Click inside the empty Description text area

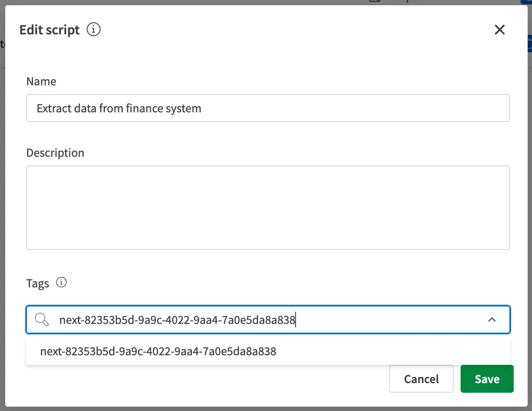pos(268,207)
